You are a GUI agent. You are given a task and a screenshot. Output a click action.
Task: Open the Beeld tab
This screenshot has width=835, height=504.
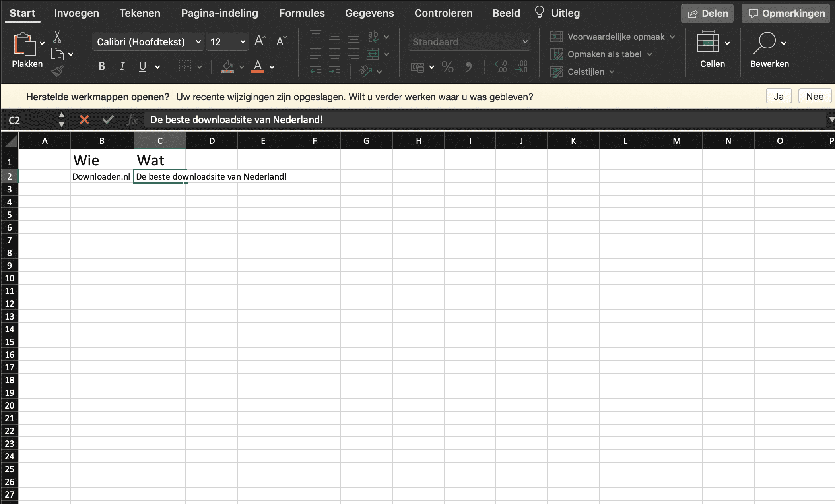507,13
